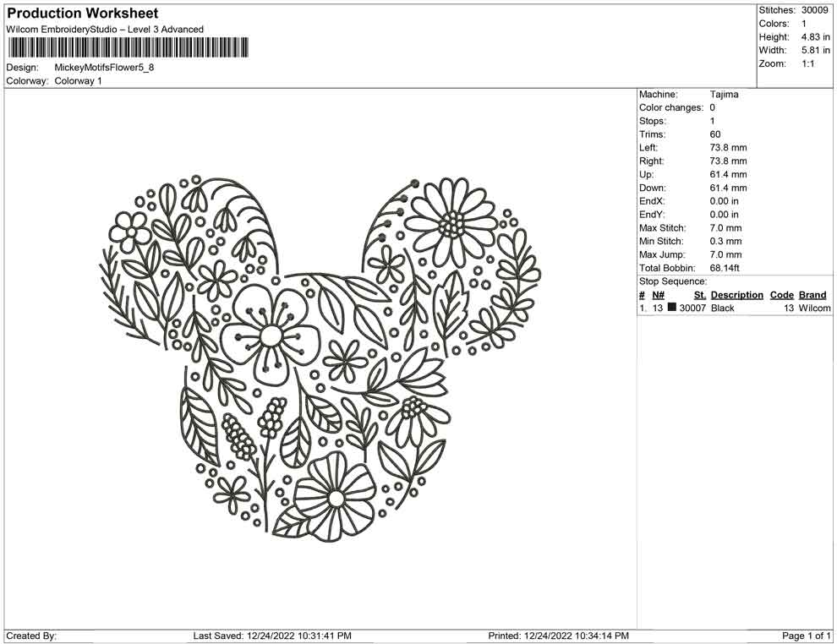This screenshot has height=644, width=837.
Task: Select the EndX value 0.00 in
Action: (x=725, y=201)
